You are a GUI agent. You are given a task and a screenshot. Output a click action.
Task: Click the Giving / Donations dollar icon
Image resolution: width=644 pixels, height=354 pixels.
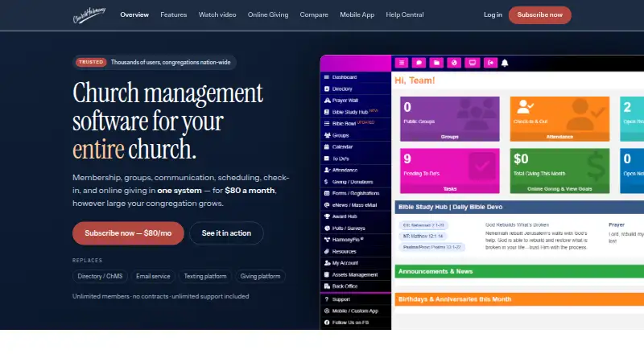[327, 182]
